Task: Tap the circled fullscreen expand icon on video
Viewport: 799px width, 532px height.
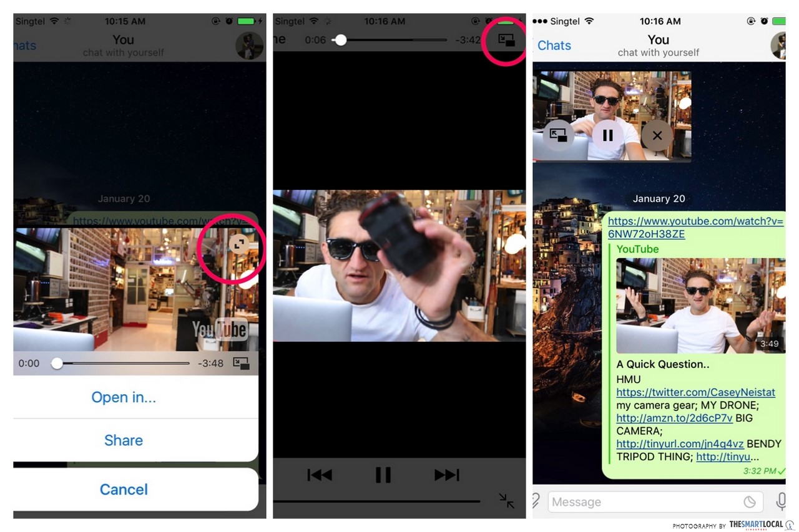Action: (238, 244)
